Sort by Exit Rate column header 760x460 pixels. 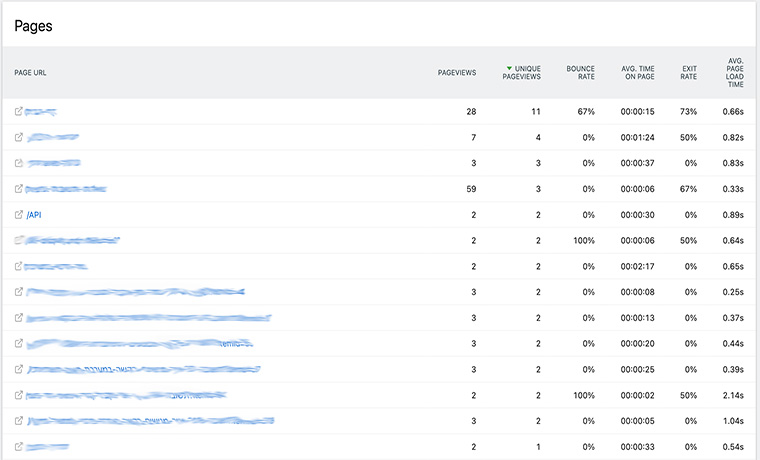coord(688,73)
